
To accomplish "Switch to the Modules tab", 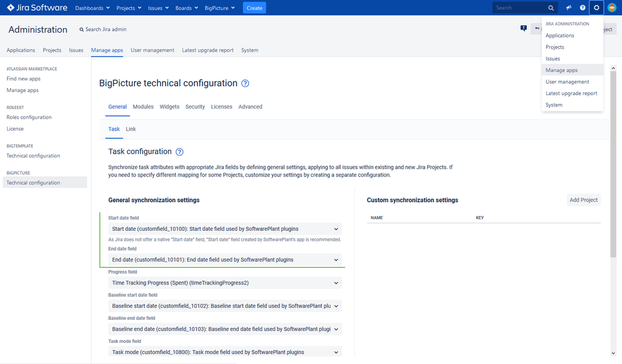I will pyautogui.click(x=143, y=106).
